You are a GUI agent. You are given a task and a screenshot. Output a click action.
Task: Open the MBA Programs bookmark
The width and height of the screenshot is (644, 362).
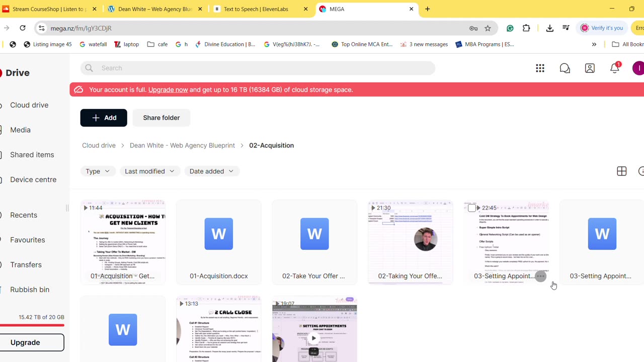click(485, 44)
